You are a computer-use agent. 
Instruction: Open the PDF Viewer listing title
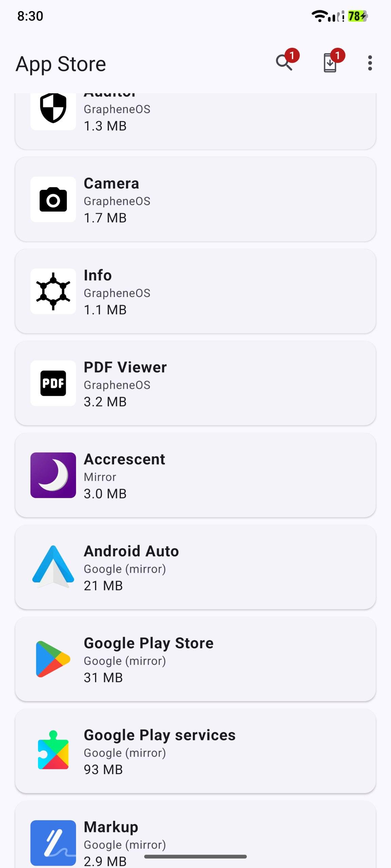click(125, 367)
